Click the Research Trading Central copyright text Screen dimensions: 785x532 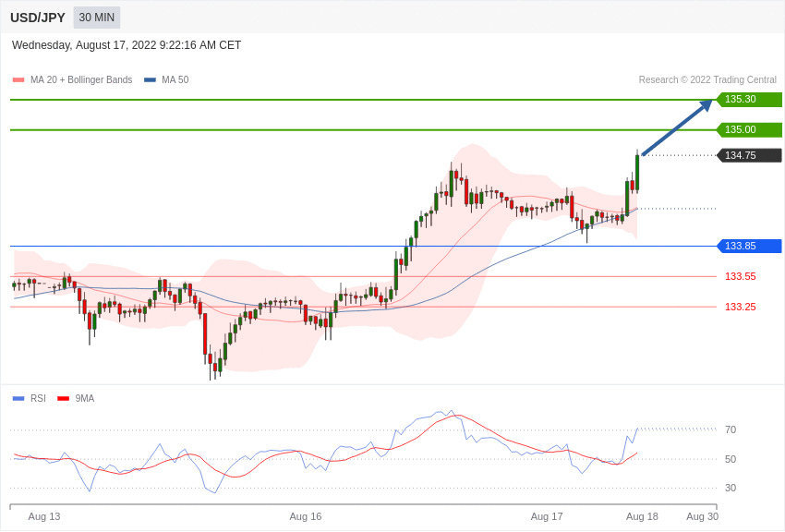pyautogui.click(x=707, y=80)
